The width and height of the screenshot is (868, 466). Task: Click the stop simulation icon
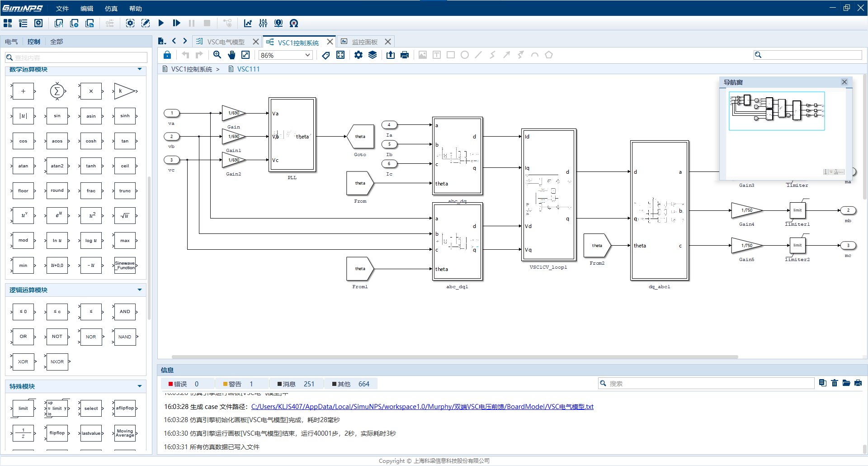pos(207,23)
